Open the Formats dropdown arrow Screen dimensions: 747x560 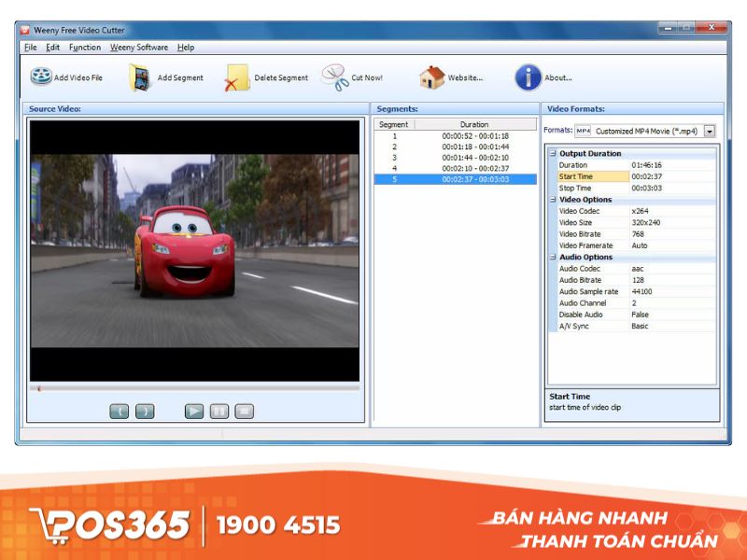pos(710,131)
